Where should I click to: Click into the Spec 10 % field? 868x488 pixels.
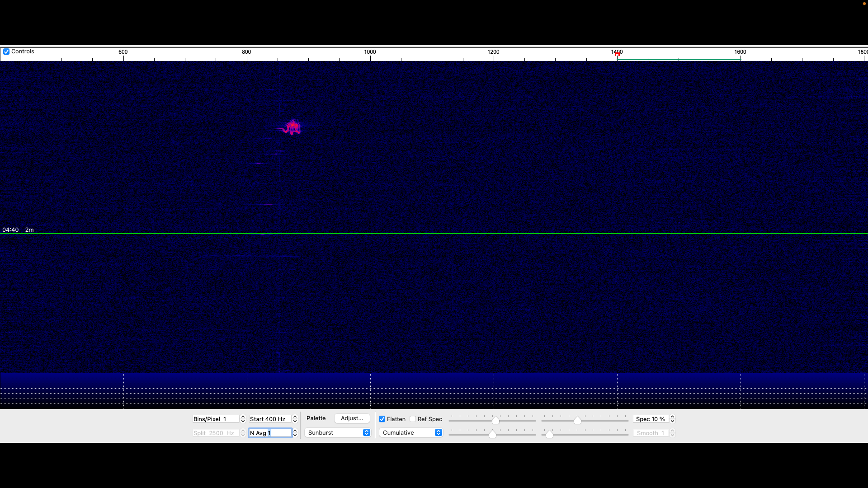pyautogui.click(x=651, y=419)
